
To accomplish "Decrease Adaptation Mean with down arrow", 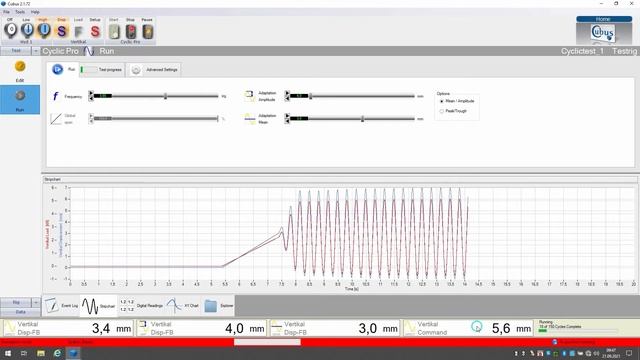I will (287, 121).
